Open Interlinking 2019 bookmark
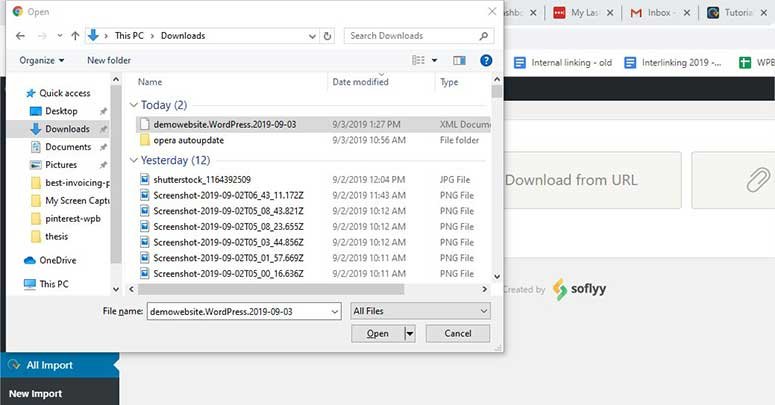 point(673,63)
